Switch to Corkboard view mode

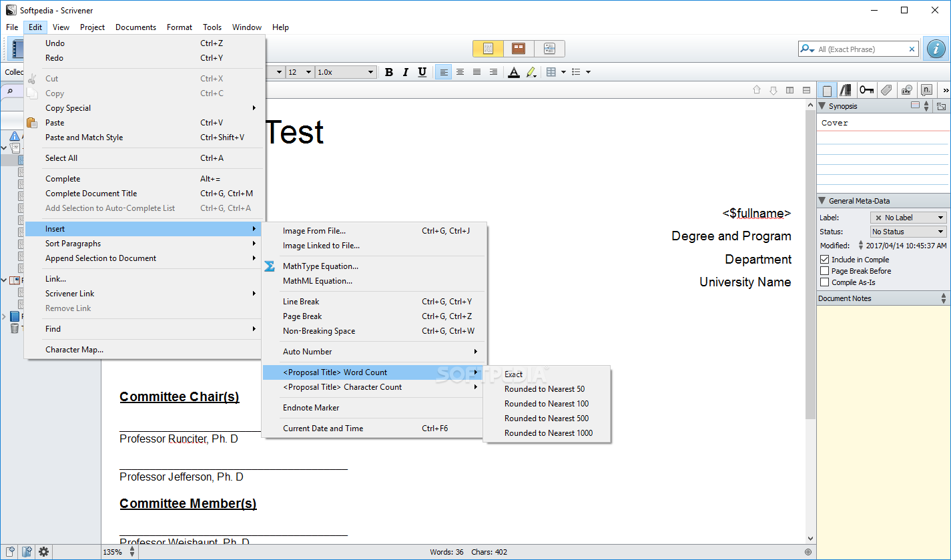pos(519,49)
